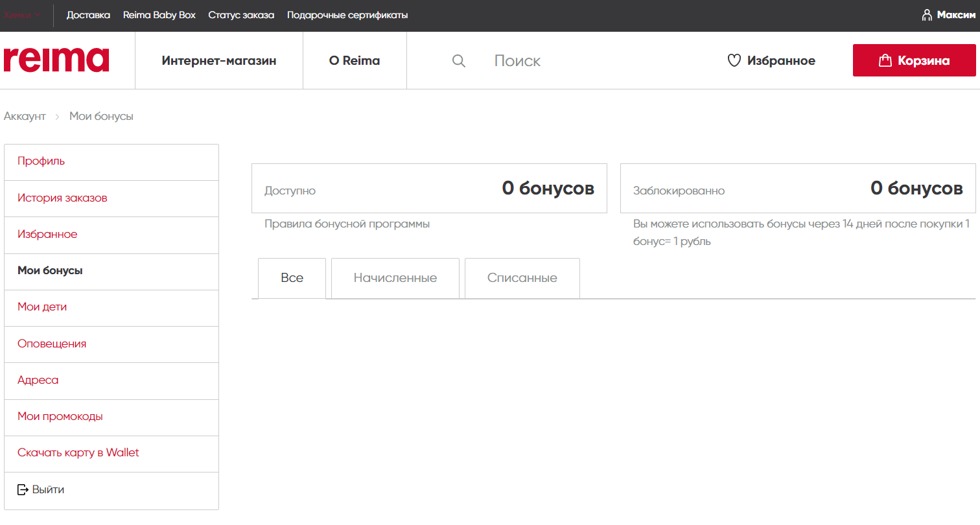980x525 pixels.
Task: Switch to the Все tab
Action: point(292,278)
